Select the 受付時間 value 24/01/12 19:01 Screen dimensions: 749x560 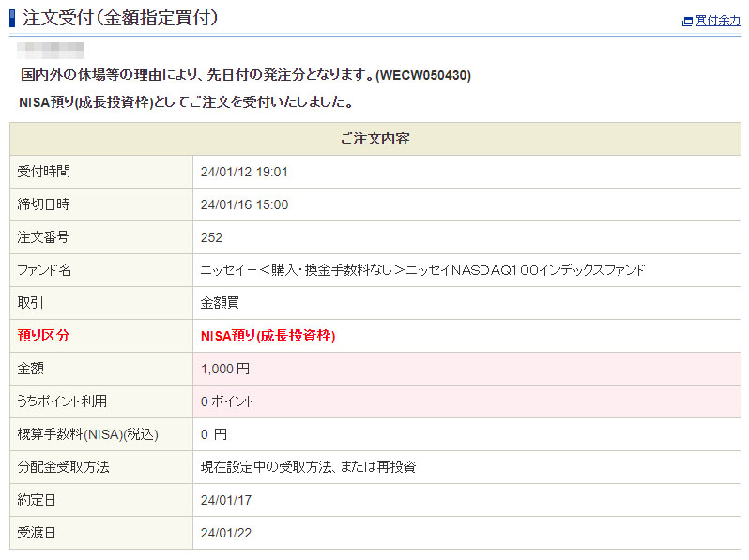click(x=244, y=172)
